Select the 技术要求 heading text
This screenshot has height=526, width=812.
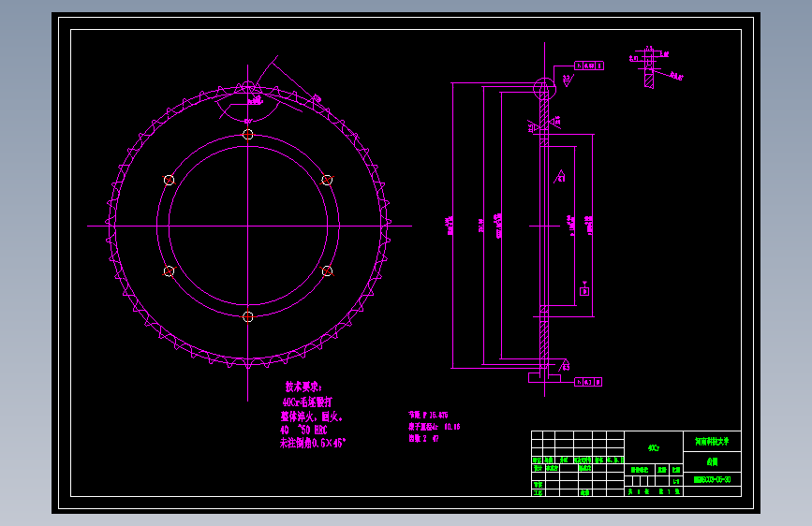click(x=303, y=387)
